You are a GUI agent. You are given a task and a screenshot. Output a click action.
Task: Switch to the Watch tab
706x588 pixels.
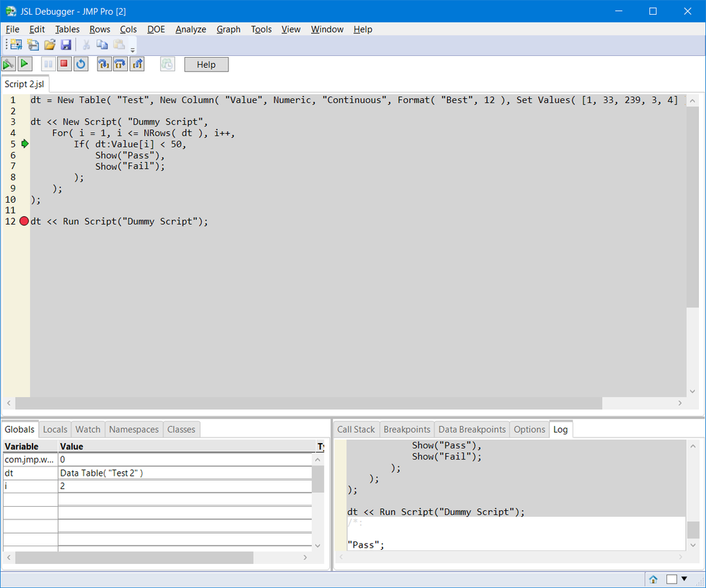pyautogui.click(x=88, y=429)
